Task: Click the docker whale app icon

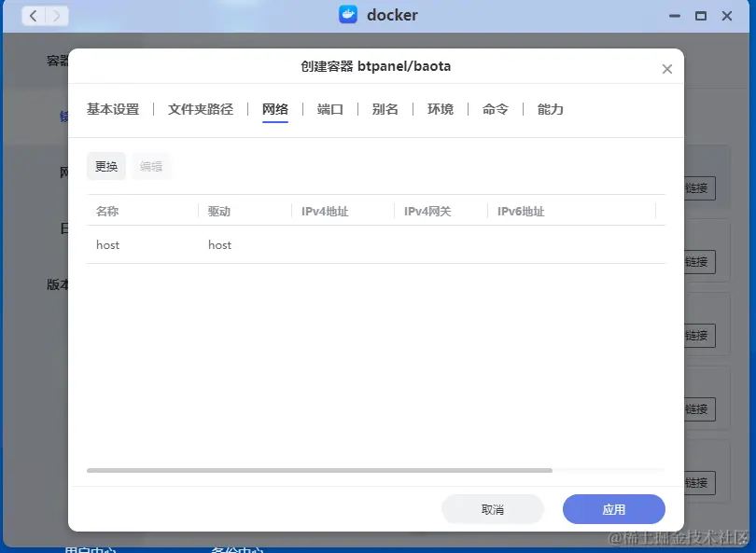Action: pyautogui.click(x=347, y=15)
